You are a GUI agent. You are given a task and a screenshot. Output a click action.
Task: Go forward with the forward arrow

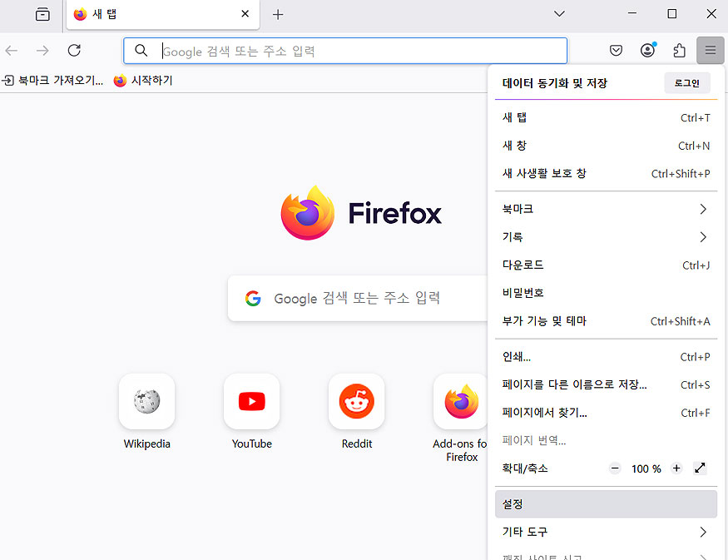pyautogui.click(x=42, y=50)
